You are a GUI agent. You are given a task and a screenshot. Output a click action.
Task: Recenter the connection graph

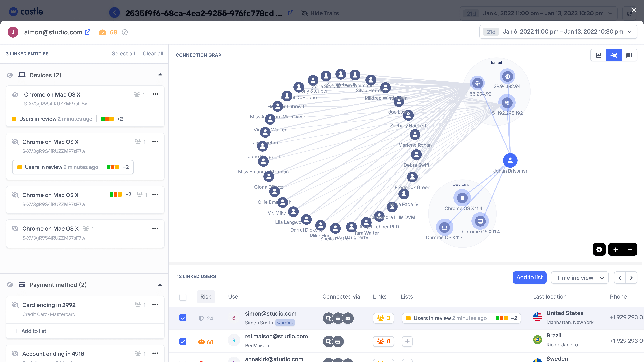[x=599, y=249]
